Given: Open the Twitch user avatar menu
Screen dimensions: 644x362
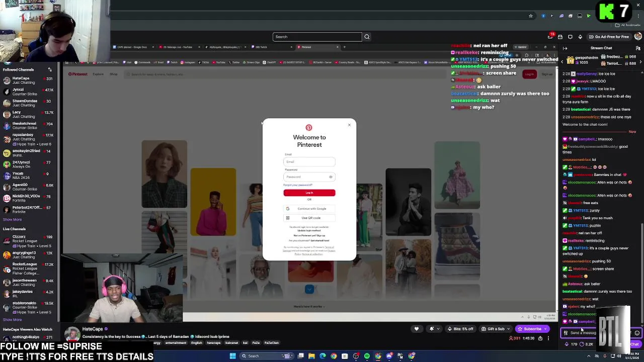Looking at the screenshot, I should (x=638, y=37).
